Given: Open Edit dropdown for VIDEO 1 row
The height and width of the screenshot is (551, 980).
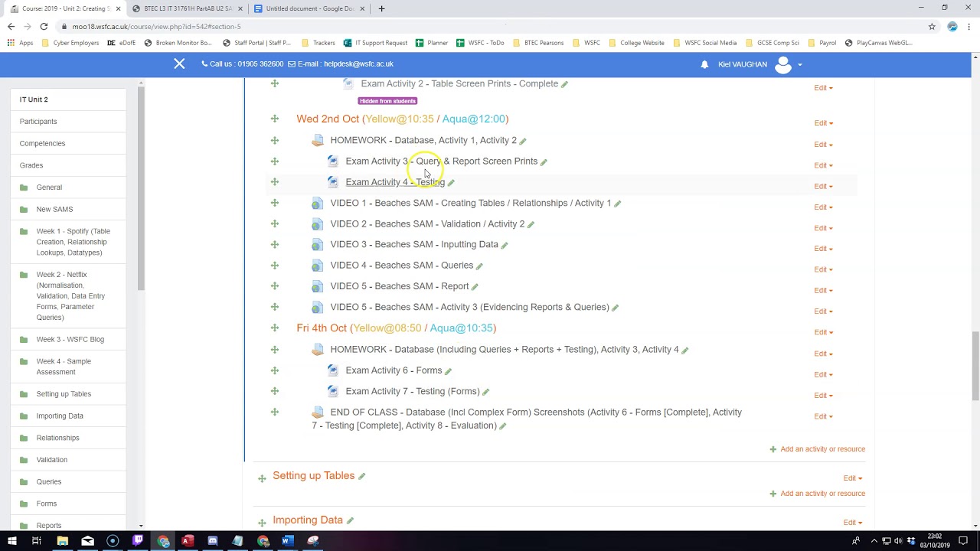Looking at the screenshot, I should coord(823,207).
